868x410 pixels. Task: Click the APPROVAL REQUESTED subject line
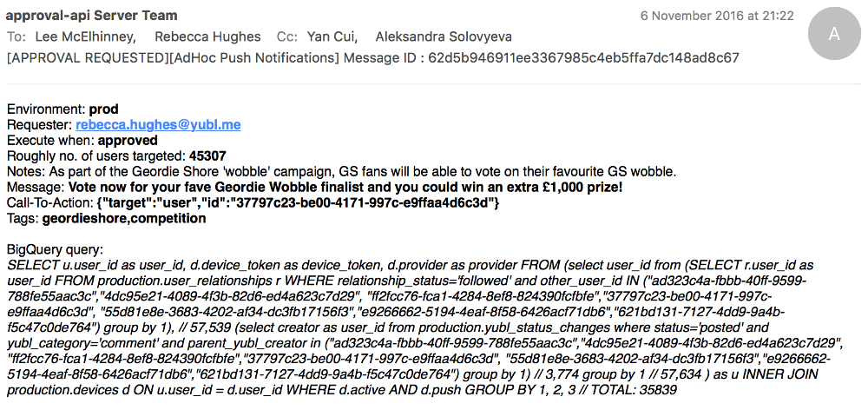click(x=173, y=57)
